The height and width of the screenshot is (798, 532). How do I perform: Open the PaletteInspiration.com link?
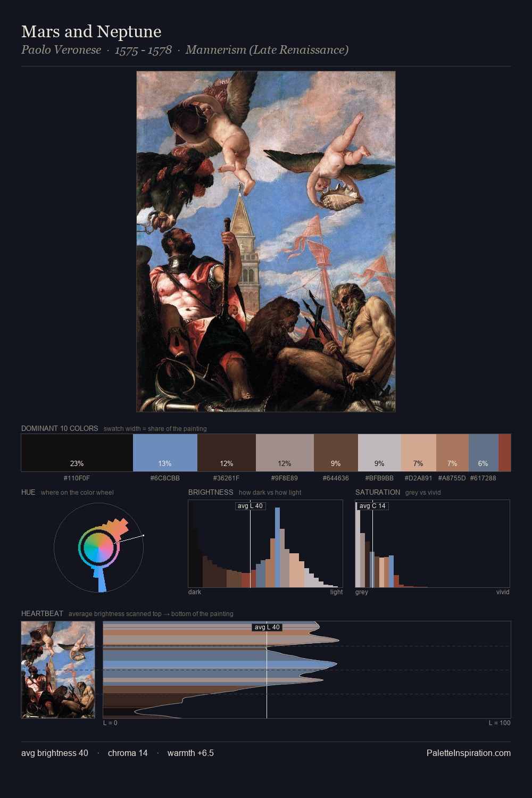[469, 753]
